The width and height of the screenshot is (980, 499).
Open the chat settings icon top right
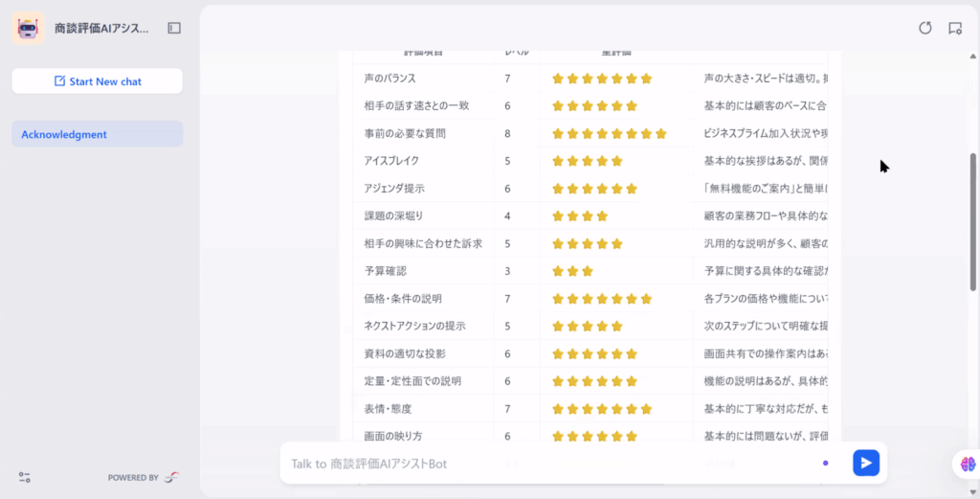954,28
